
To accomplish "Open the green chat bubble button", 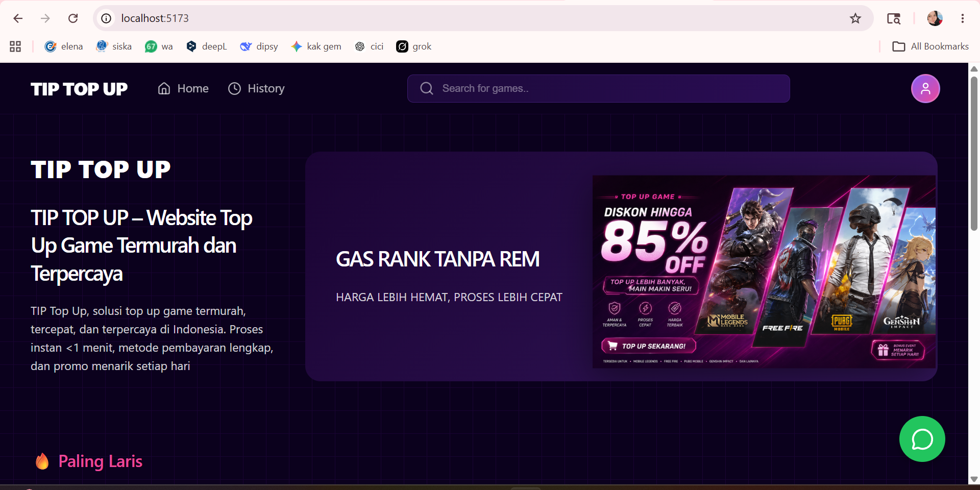I will (x=922, y=439).
